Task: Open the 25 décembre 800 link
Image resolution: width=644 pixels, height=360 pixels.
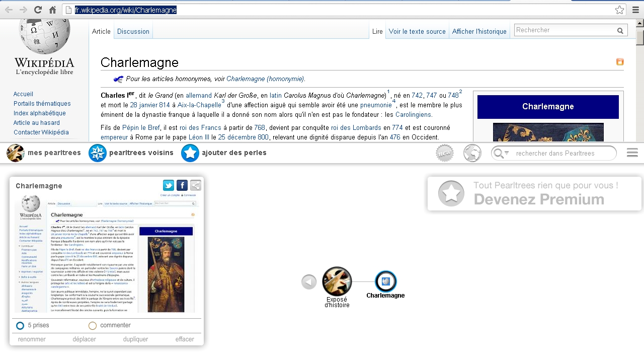Action: point(244,137)
